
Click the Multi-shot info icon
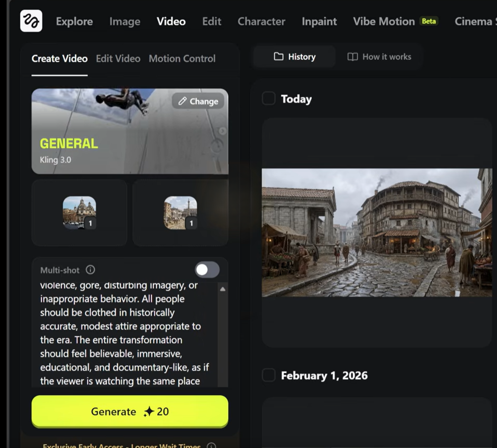pyautogui.click(x=90, y=270)
